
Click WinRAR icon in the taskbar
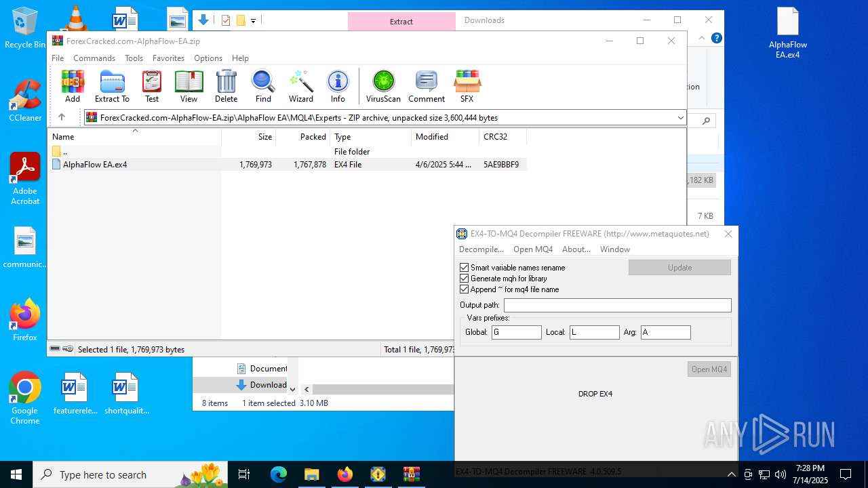412,474
